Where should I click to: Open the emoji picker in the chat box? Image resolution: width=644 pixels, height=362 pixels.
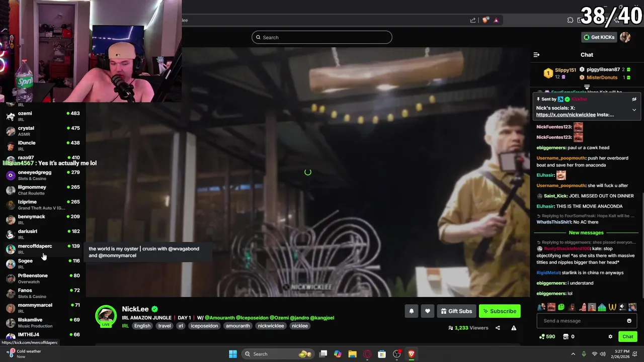629,321
